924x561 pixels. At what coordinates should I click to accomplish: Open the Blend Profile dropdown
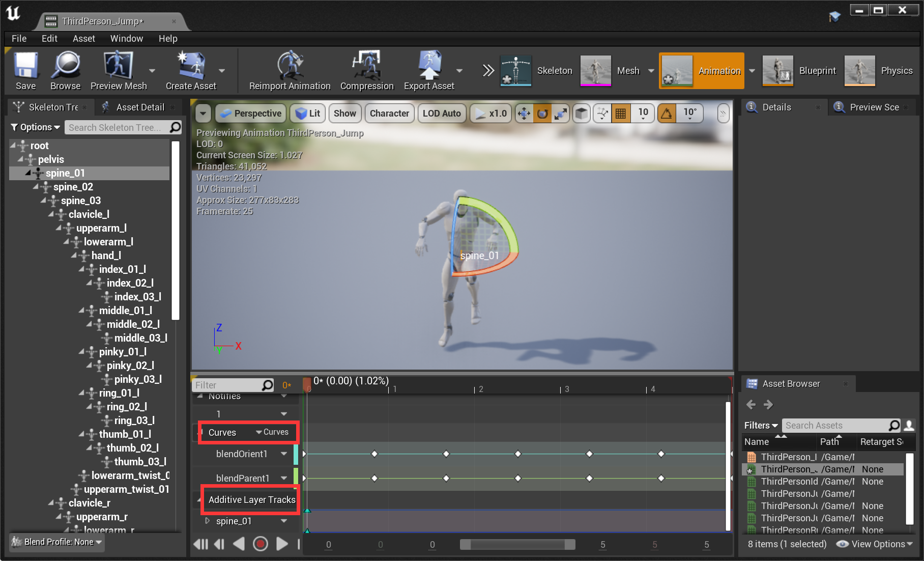click(57, 542)
